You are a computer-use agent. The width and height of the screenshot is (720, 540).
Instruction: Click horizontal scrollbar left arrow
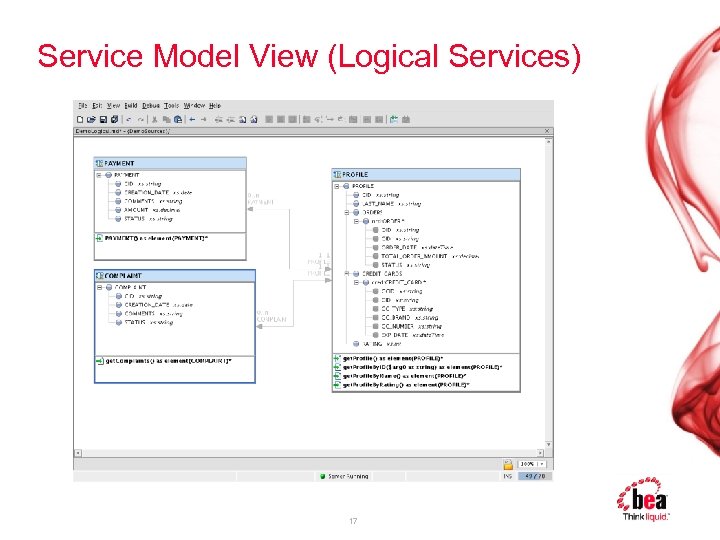[x=78, y=453]
